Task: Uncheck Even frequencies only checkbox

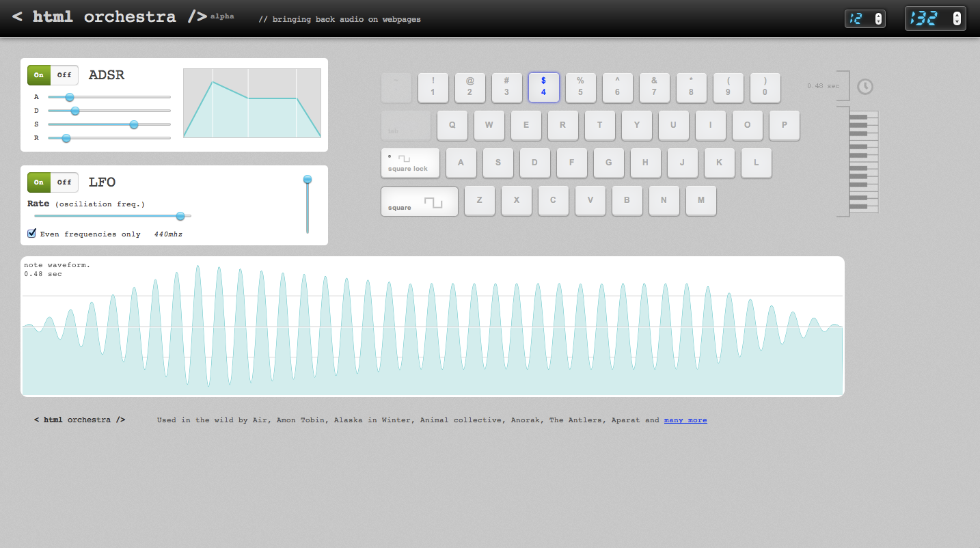Action: tap(31, 234)
